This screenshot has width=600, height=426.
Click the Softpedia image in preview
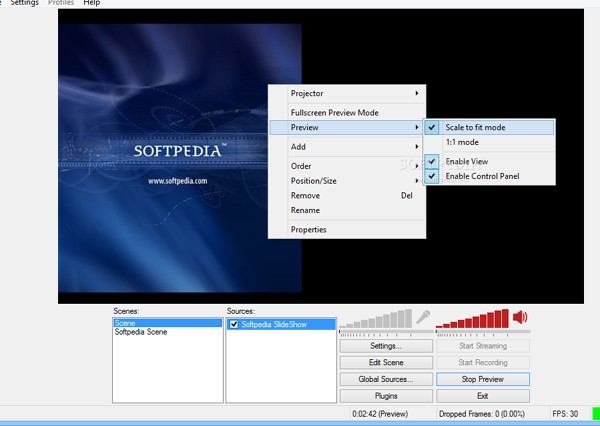point(179,158)
